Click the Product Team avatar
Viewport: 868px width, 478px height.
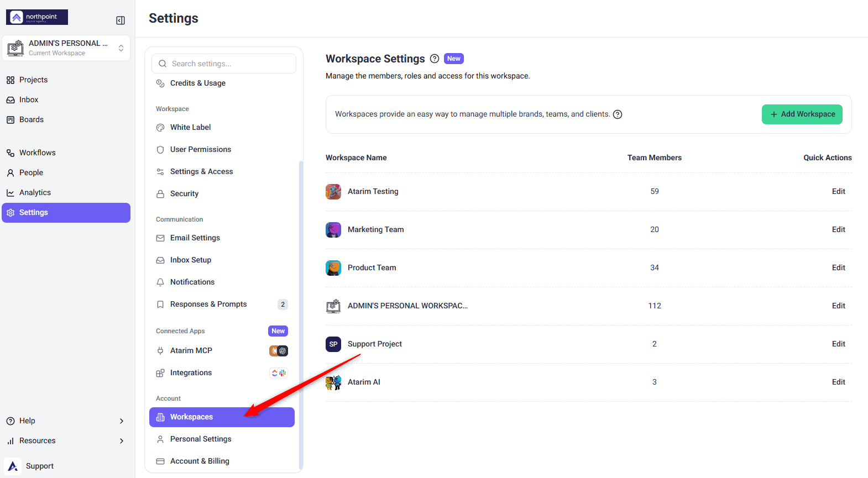click(333, 268)
